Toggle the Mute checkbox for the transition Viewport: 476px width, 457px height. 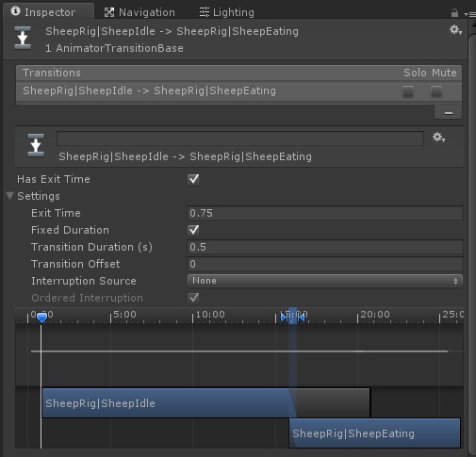[436, 91]
